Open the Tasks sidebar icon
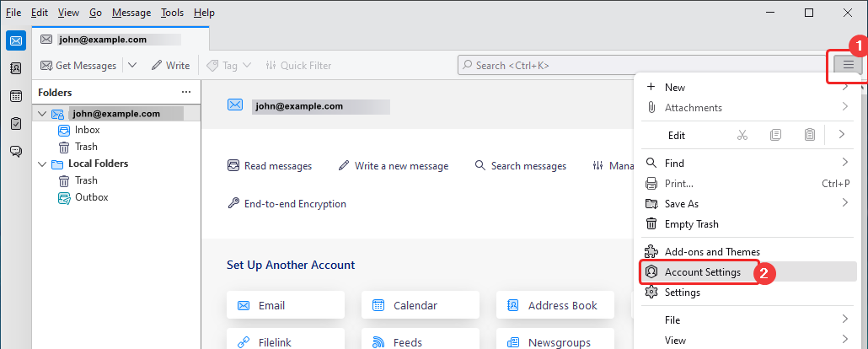The width and height of the screenshot is (868, 349). click(x=15, y=124)
